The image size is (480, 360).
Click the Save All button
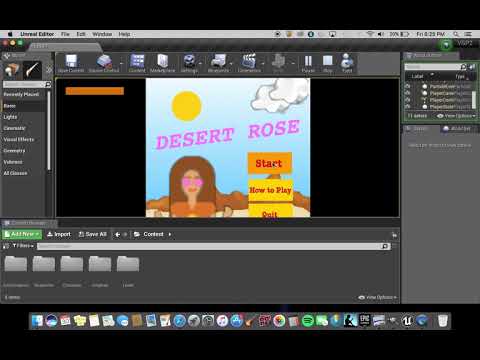[x=92, y=234]
